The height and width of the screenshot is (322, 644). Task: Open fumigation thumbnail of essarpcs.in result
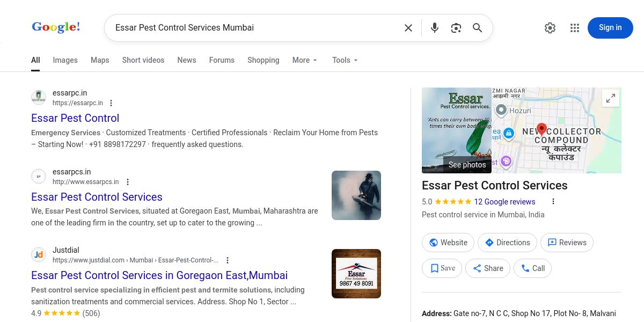(356, 195)
